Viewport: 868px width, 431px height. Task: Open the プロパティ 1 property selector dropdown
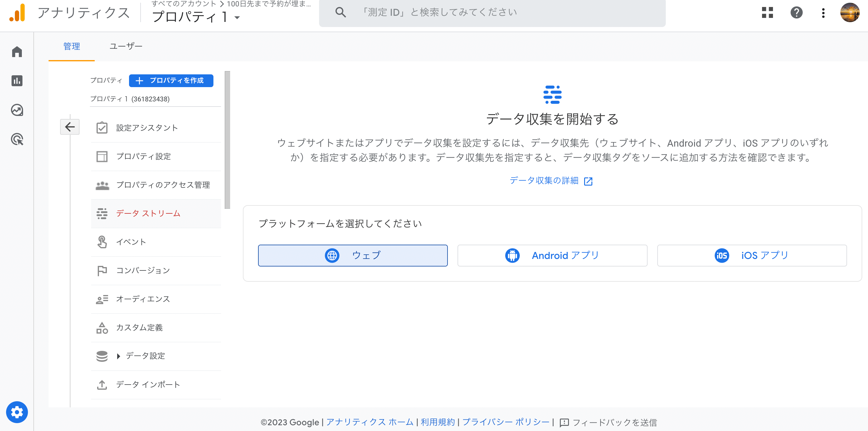[x=196, y=17]
